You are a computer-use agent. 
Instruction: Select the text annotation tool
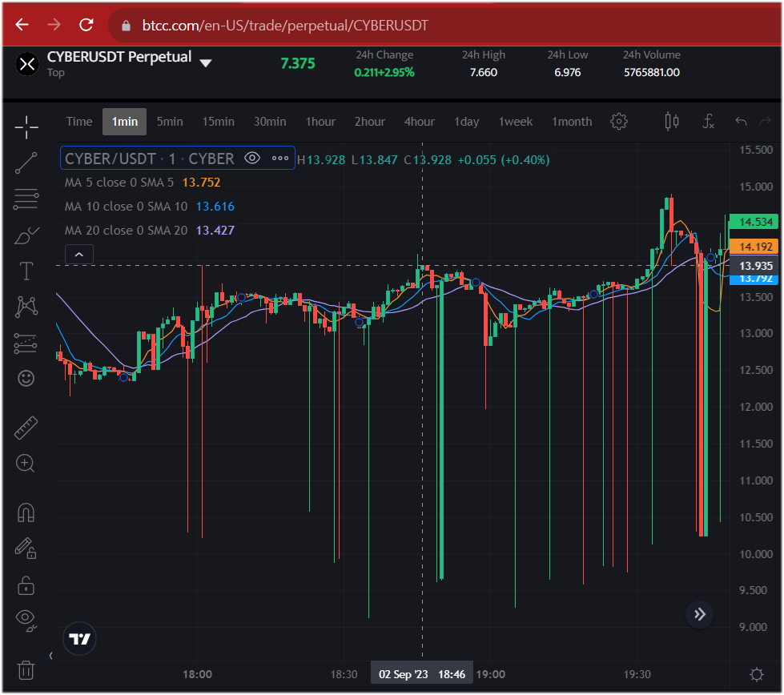[26, 271]
